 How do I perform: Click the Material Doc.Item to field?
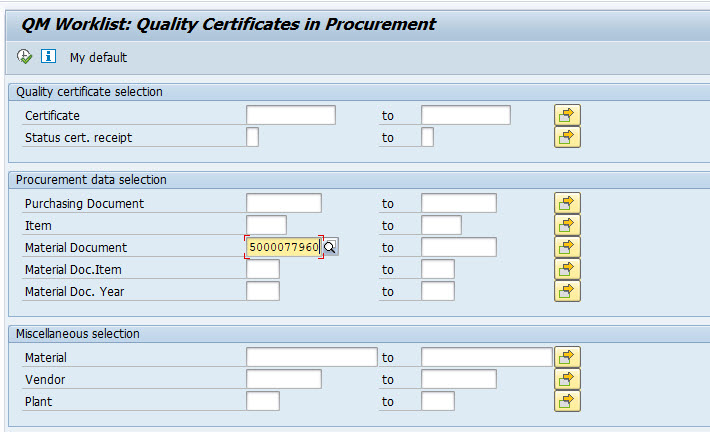(437, 269)
